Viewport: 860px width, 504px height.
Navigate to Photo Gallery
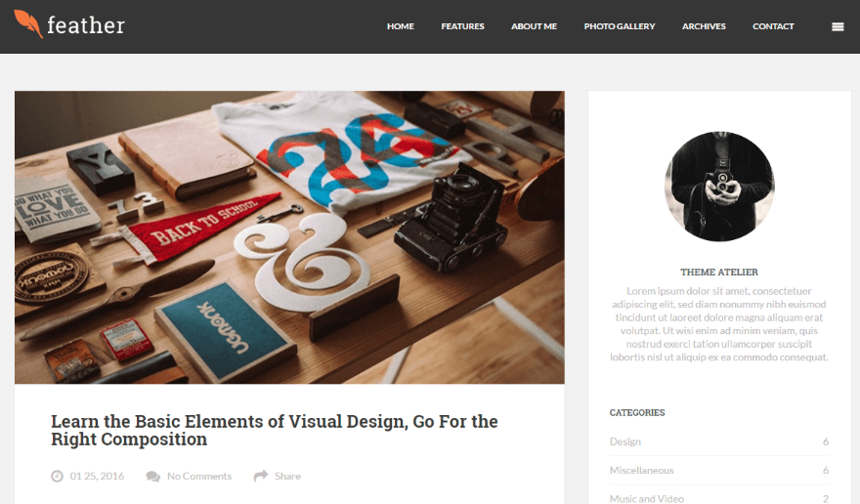[x=620, y=26]
